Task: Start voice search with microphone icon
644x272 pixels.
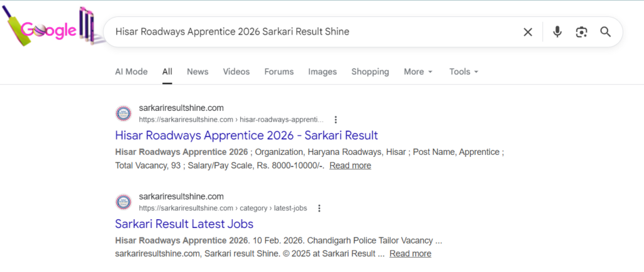Action: click(x=557, y=32)
